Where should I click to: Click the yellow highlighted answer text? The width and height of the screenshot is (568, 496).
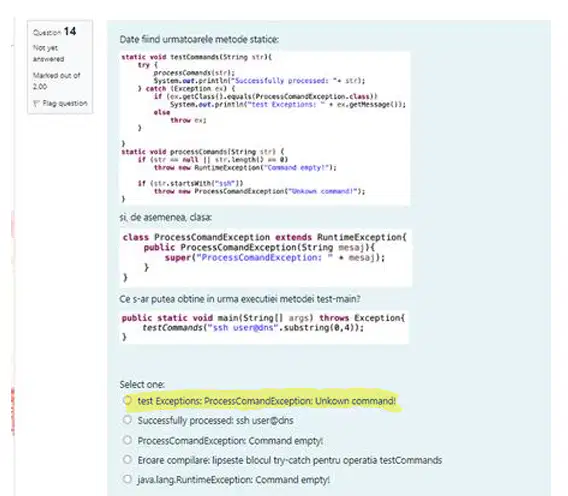[267, 401]
